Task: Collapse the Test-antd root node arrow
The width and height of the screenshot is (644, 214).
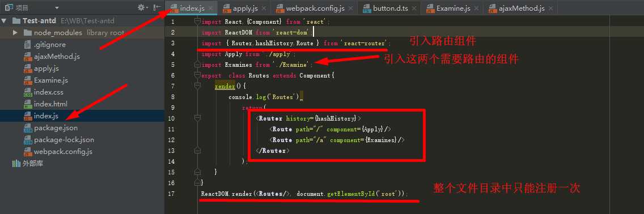Action: [x=4, y=21]
